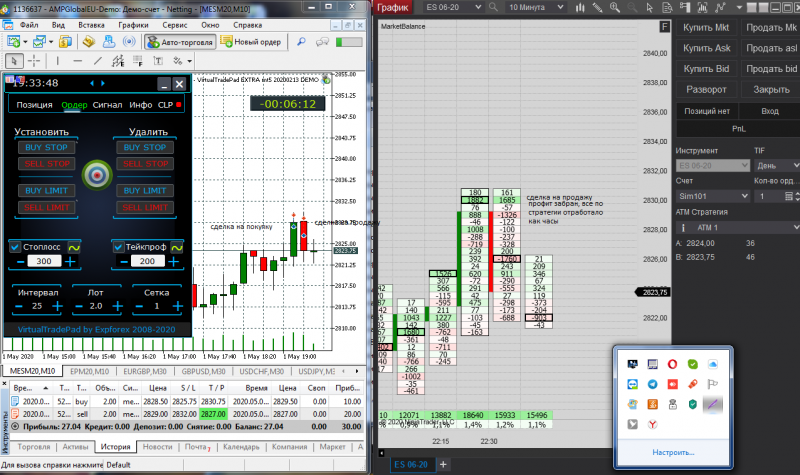Click the green target bullseye icon

[97, 175]
